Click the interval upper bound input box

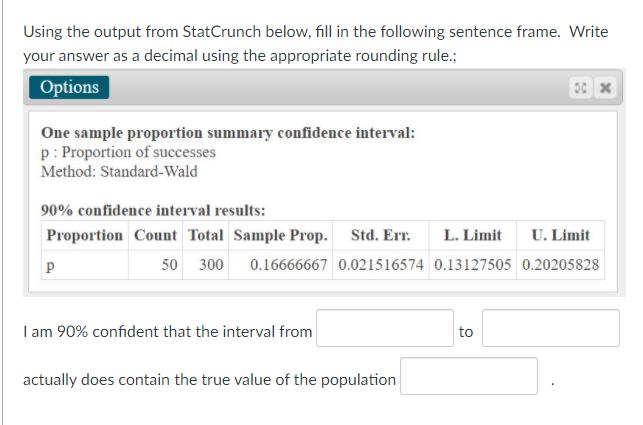551,329
